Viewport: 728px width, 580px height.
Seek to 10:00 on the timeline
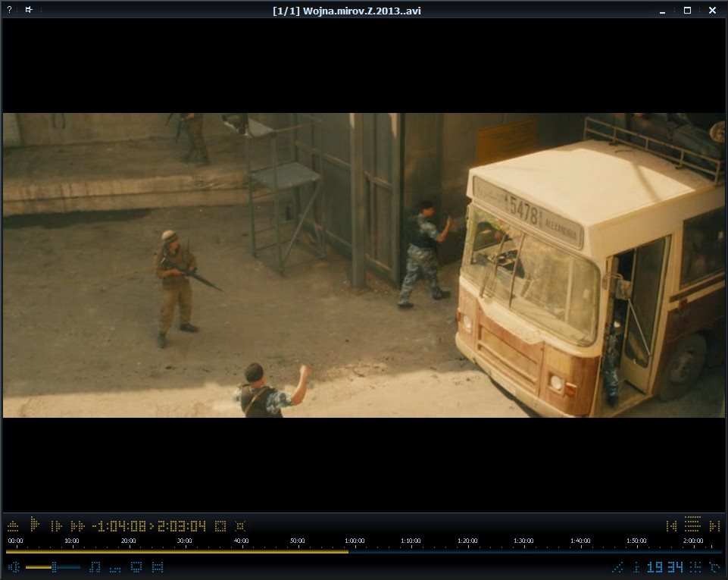pos(71,541)
